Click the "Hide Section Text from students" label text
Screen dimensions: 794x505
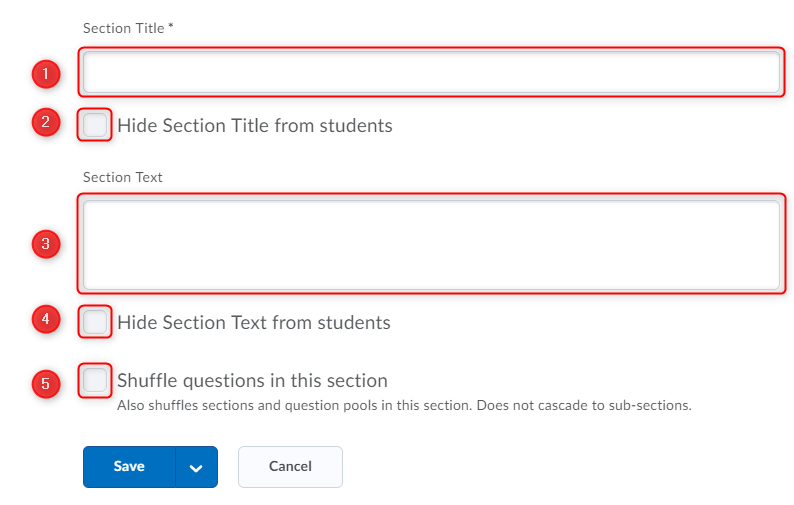(x=253, y=323)
